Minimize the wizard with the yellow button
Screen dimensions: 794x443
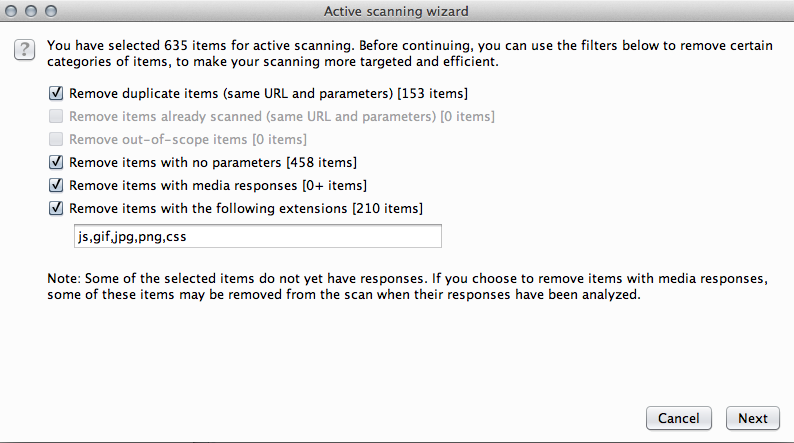click(x=32, y=11)
